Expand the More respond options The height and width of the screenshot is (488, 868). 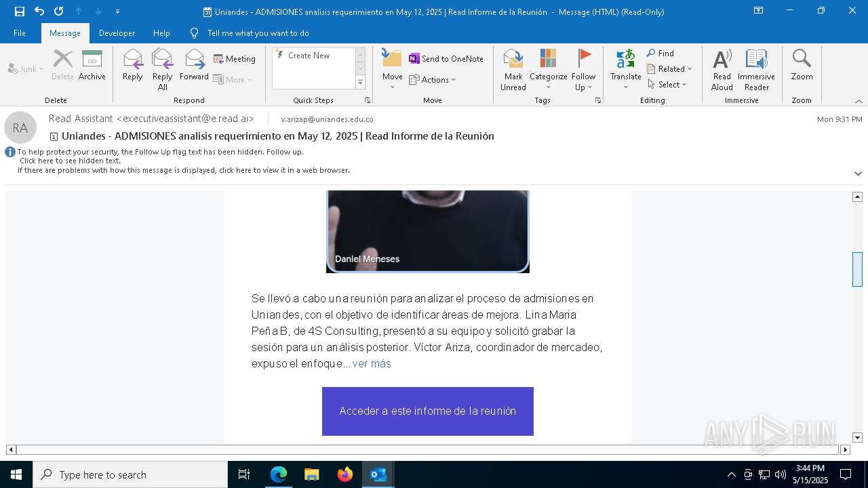233,79
